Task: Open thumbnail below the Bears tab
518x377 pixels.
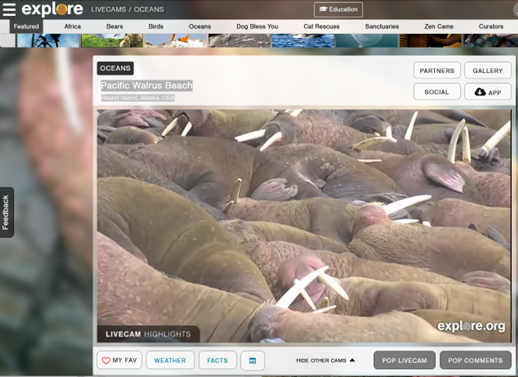Action: (x=112, y=40)
